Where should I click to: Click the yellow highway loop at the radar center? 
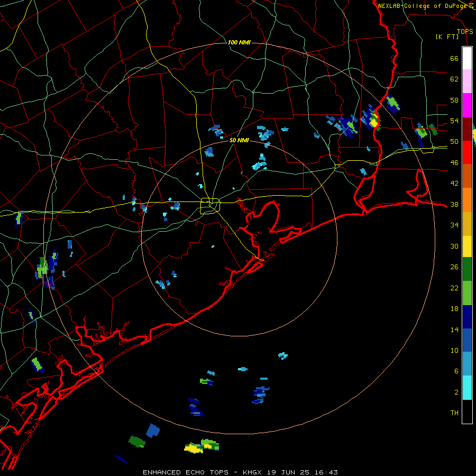(210, 206)
